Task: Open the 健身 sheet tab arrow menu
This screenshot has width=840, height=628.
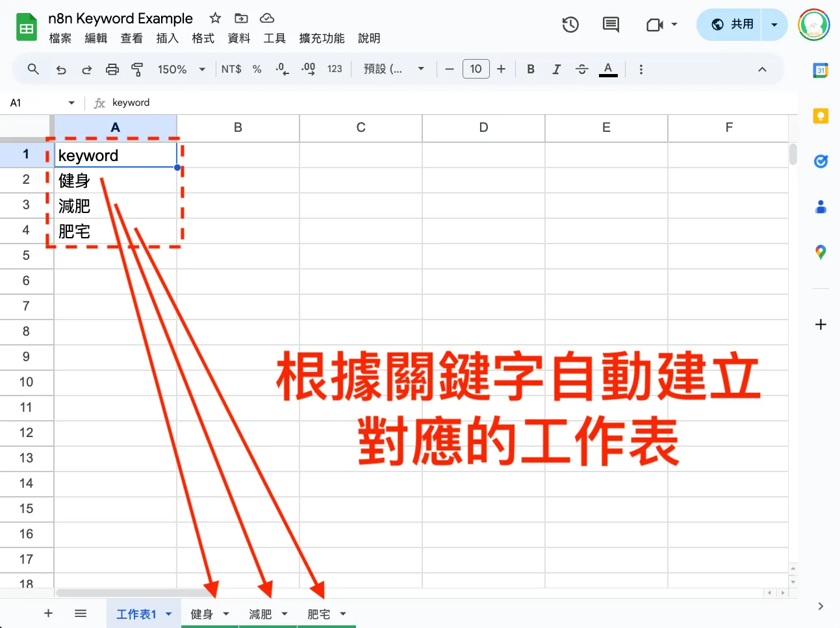Action: pyautogui.click(x=226, y=614)
